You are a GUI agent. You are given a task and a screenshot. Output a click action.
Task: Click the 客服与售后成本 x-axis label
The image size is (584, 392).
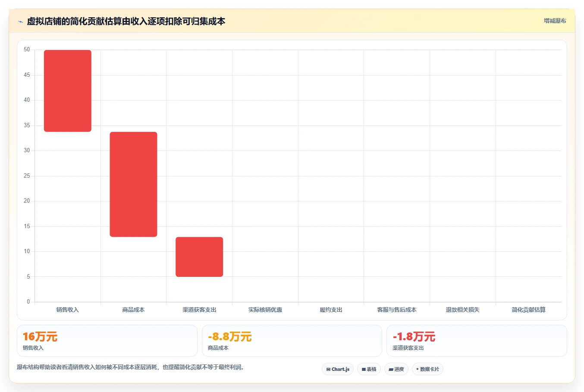pos(397,310)
